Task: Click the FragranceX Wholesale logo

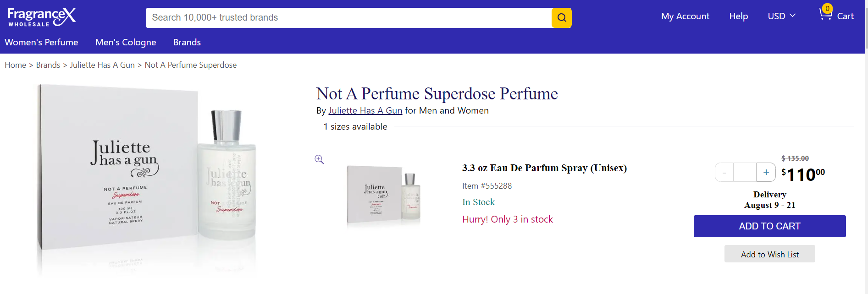Action: [x=42, y=17]
